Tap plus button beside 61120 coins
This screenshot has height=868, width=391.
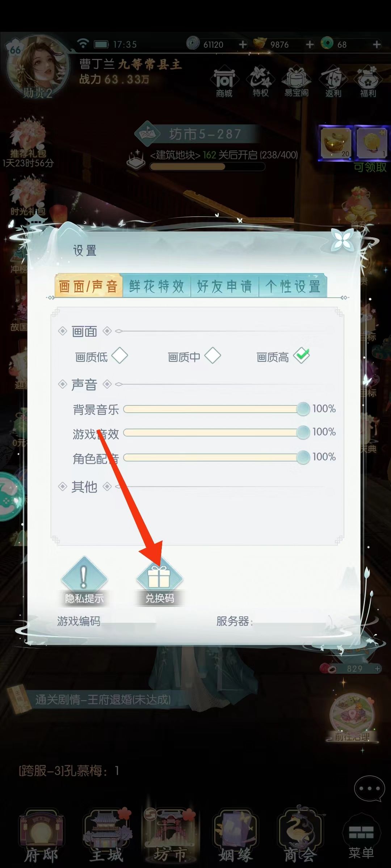coord(243,44)
